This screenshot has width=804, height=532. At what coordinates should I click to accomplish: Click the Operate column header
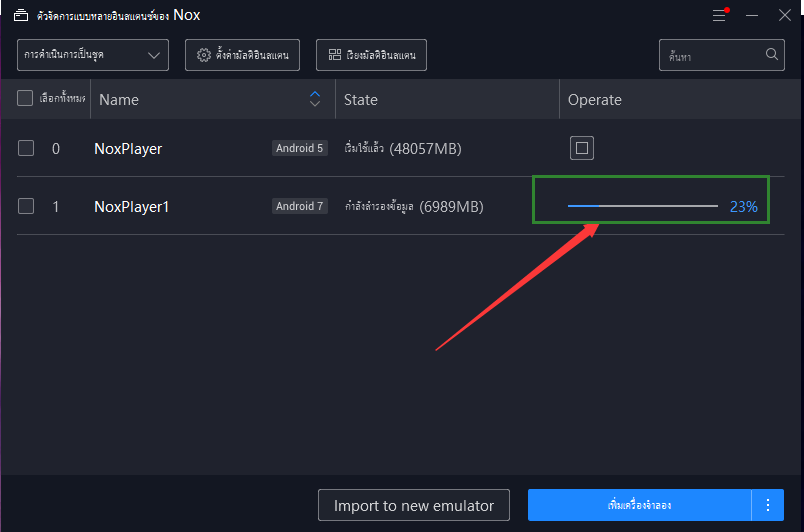(x=594, y=100)
